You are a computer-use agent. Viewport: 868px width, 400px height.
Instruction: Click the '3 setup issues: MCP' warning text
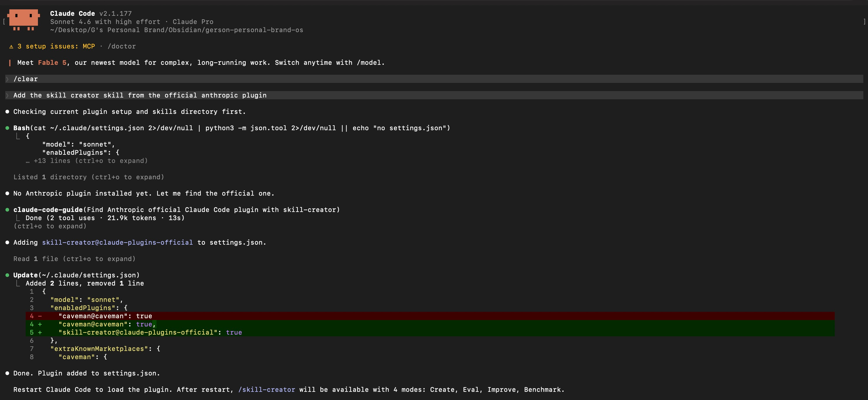pos(56,46)
